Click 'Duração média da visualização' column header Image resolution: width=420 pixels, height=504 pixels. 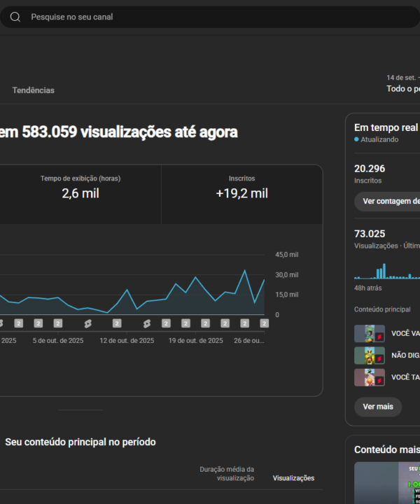tap(227, 474)
